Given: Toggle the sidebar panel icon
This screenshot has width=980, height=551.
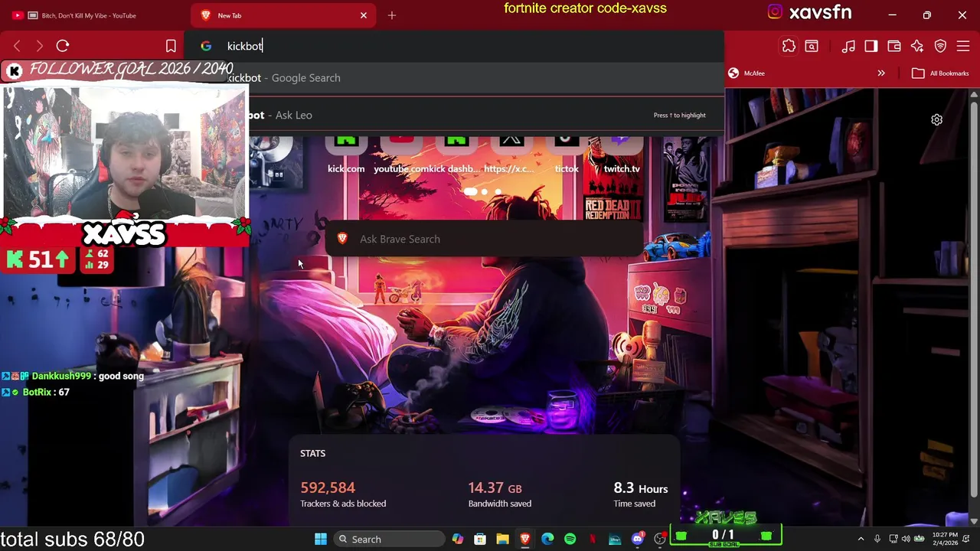Looking at the screenshot, I should coord(871,47).
